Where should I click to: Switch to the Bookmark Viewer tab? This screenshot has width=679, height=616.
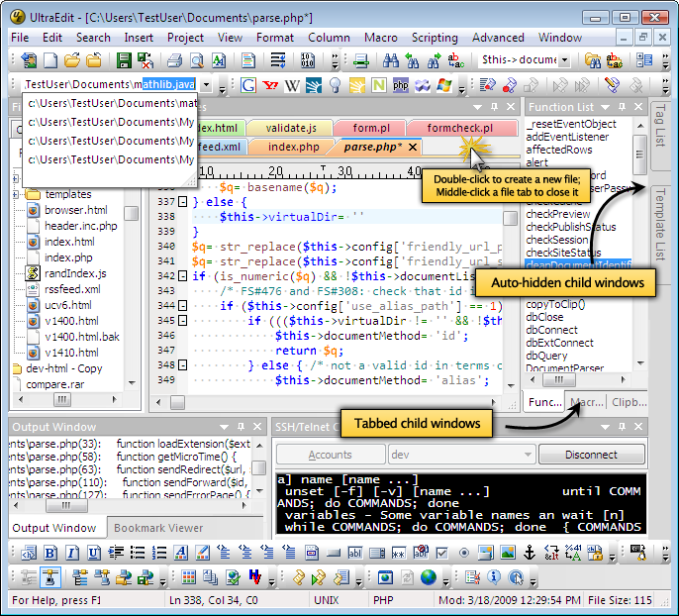(x=156, y=528)
